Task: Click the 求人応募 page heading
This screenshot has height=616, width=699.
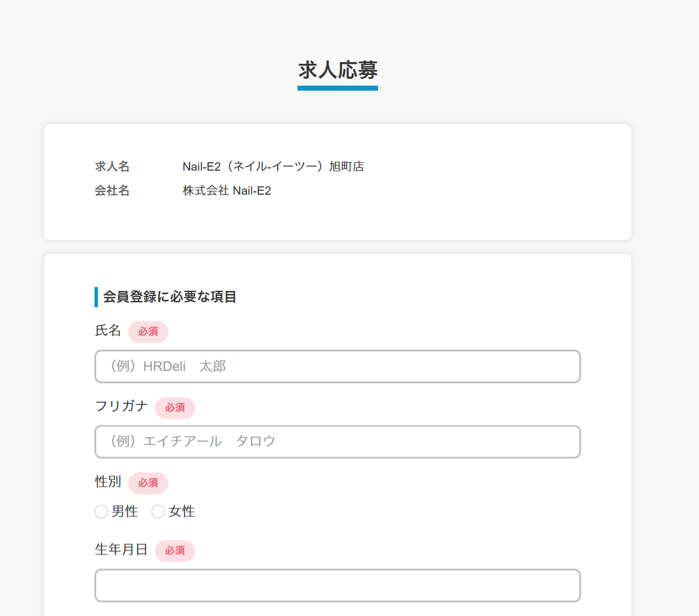Action: (338, 70)
